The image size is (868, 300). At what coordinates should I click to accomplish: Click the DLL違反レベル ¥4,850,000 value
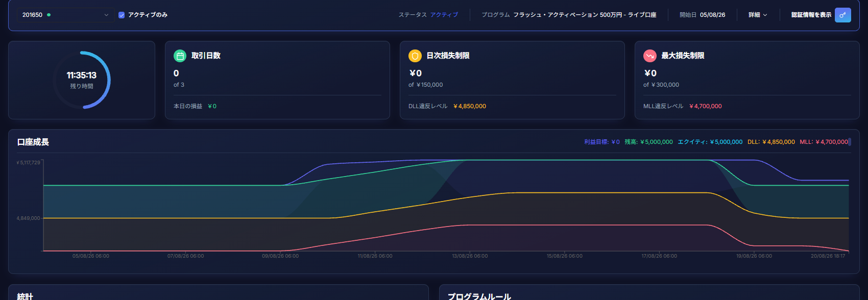(469, 106)
